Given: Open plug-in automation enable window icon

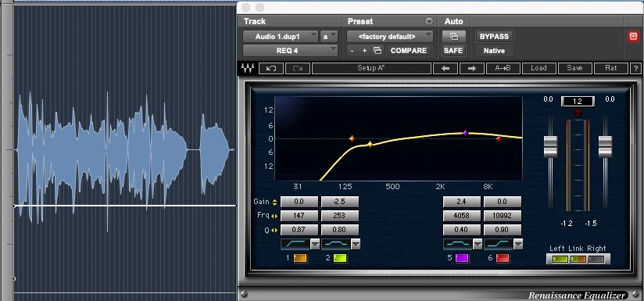Looking at the screenshot, I should [x=454, y=37].
